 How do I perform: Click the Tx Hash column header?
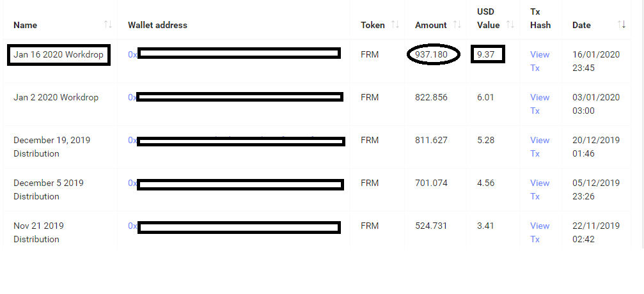[540, 19]
